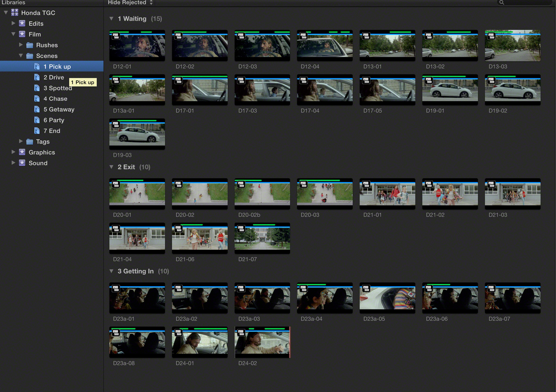Select the D21-07 clip thumbnail
556x392 pixels.
pyautogui.click(x=262, y=238)
